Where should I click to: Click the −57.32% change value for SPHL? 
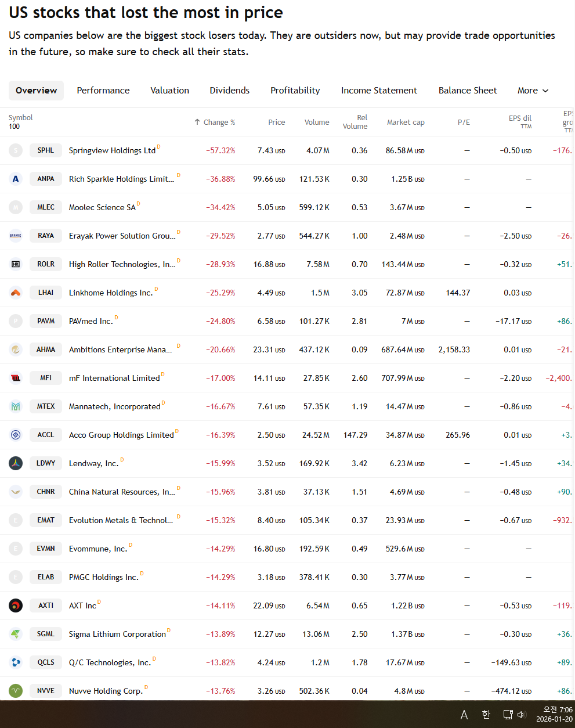click(x=220, y=150)
